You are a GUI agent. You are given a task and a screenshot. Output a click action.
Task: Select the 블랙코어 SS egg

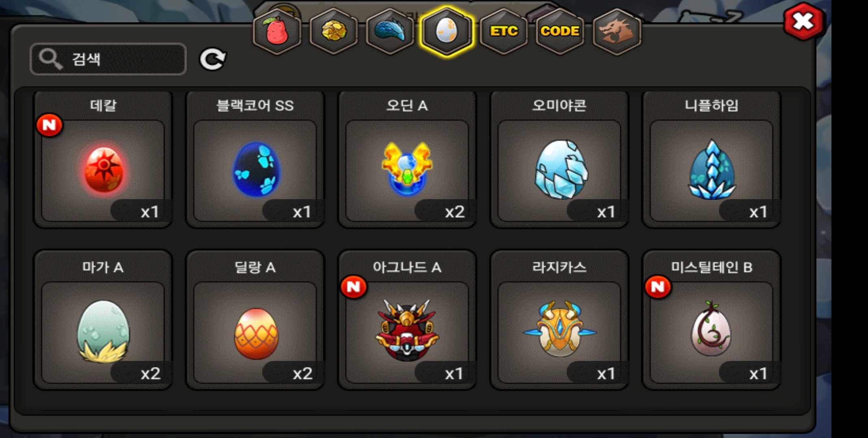pos(255,160)
